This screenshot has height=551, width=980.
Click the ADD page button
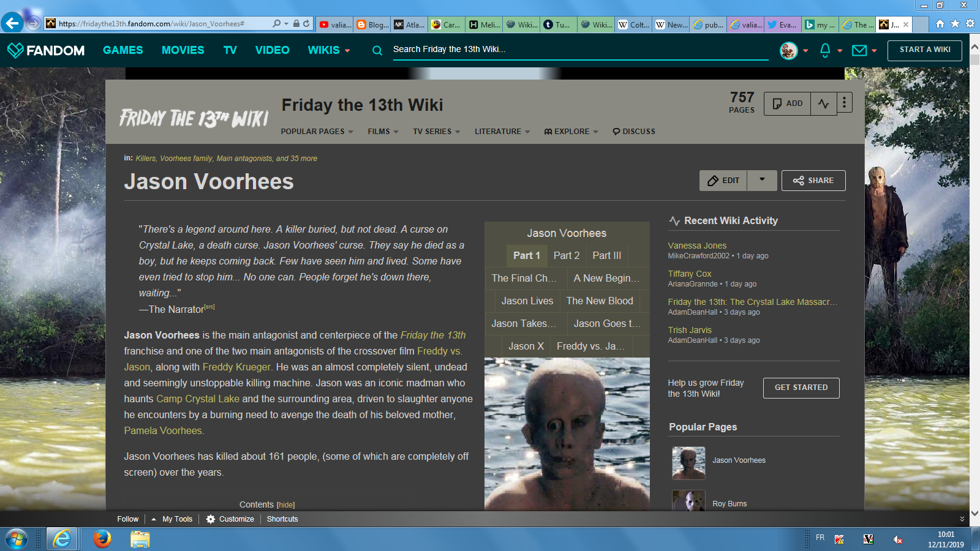(x=787, y=103)
